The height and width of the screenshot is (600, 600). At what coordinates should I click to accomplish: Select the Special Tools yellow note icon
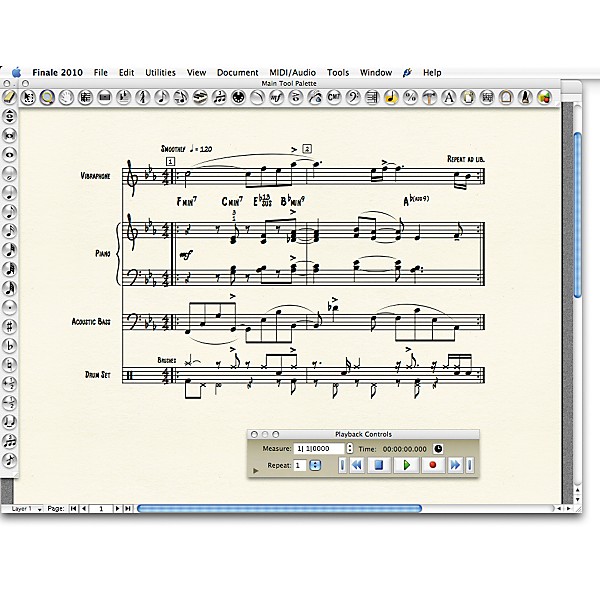(391, 98)
